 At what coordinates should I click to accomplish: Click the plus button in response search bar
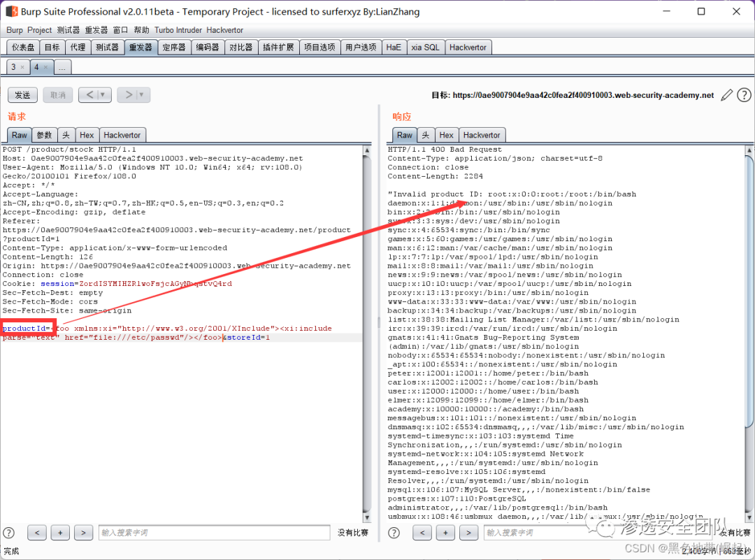coord(445,533)
